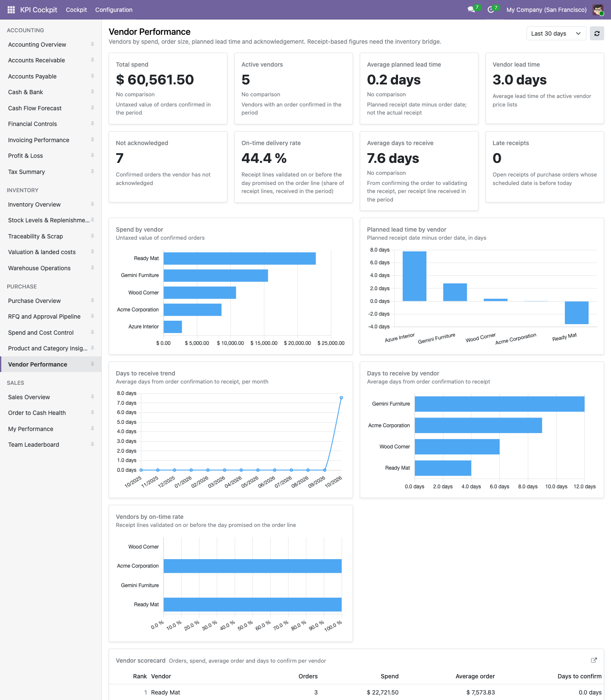Open the user avatar menu
The width and height of the screenshot is (611, 700).
pyautogui.click(x=598, y=10)
